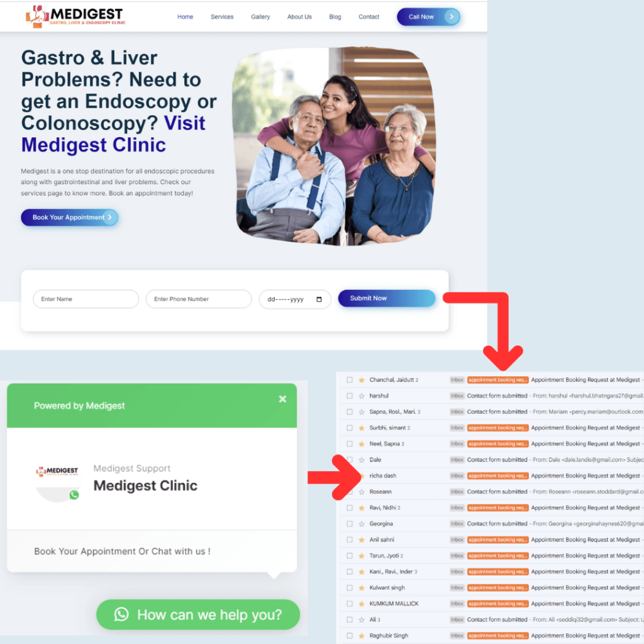Unstar the Kulwant singh email

[362, 588]
